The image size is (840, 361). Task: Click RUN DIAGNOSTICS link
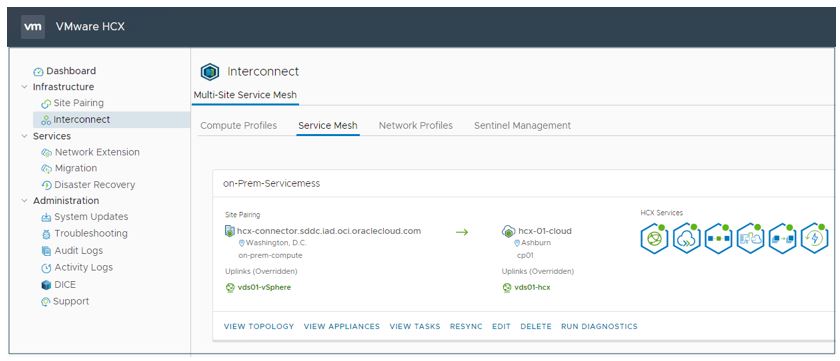click(599, 326)
